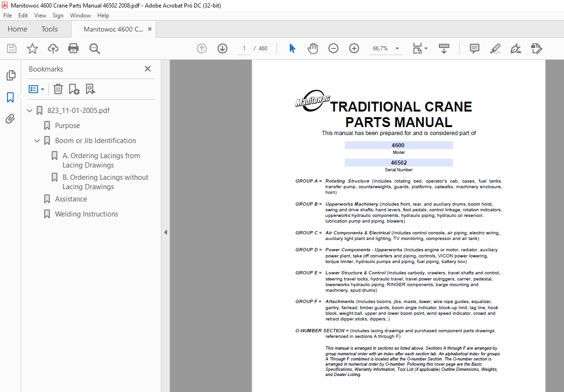This screenshot has width=564, height=392.
Task: Select the Manitowoc 4600 document tab
Action: (x=113, y=29)
